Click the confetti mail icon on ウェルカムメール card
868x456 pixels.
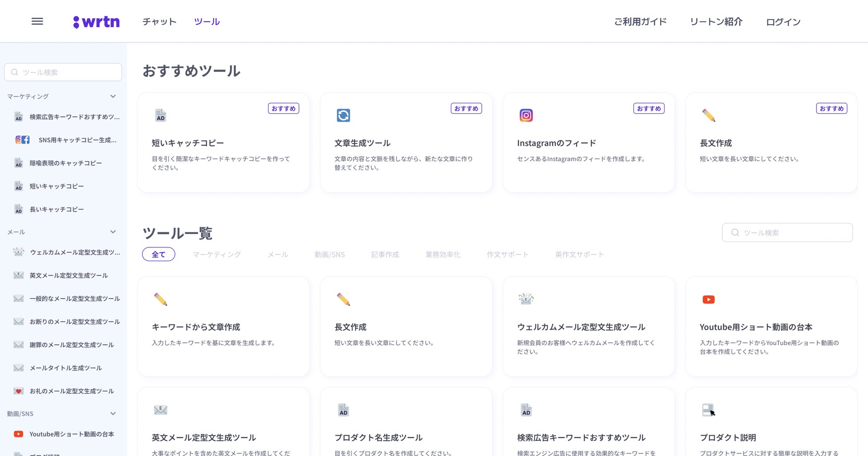pyautogui.click(x=526, y=299)
